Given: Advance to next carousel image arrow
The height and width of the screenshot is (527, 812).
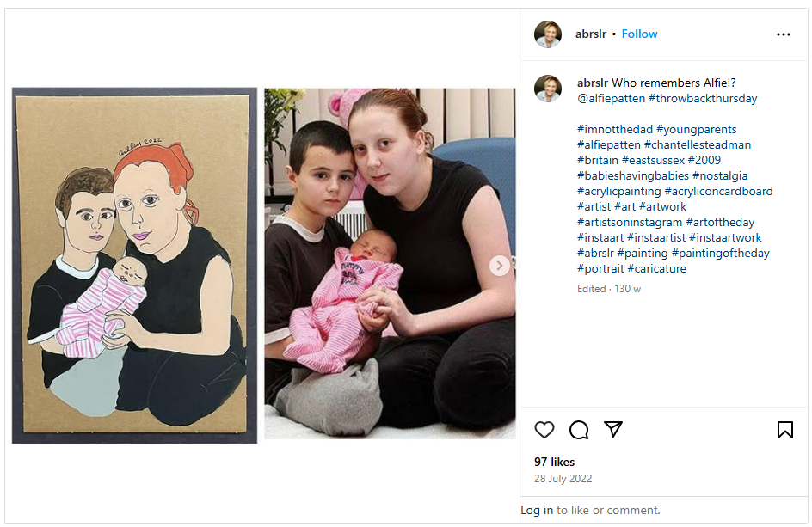Looking at the screenshot, I should click(499, 266).
